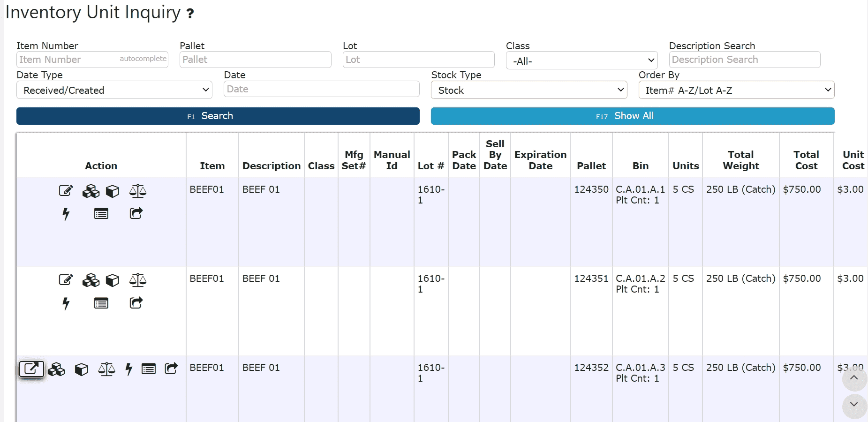Viewport: 868px width, 422px height.
Task: Click highlighted edit icon for pallet 124352
Action: coord(31,369)
